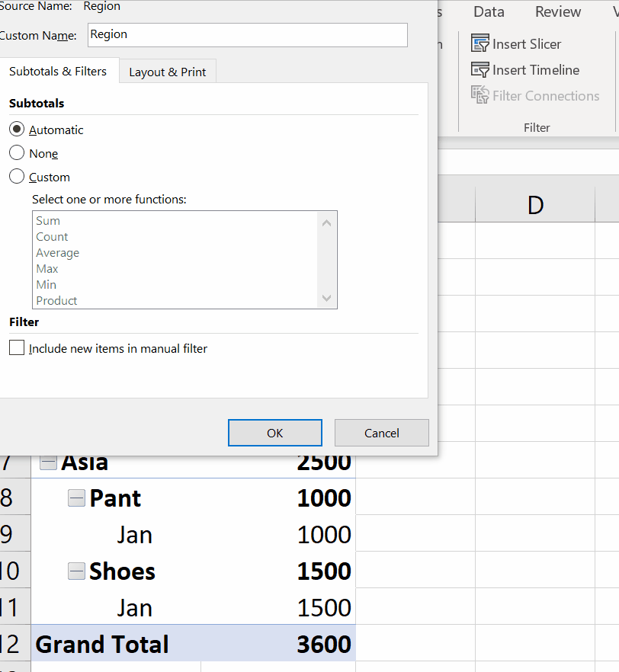Open the Data ribbon tab

(x=488, y=11)
